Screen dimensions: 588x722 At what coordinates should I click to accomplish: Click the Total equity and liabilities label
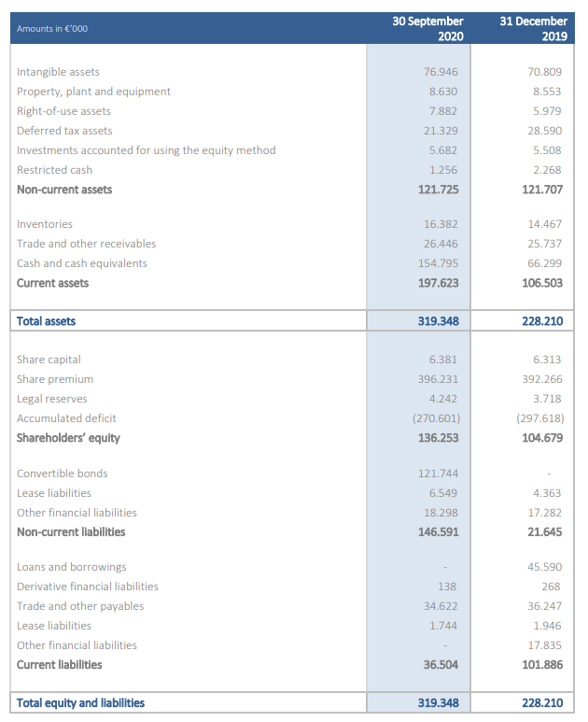(80, 703)
